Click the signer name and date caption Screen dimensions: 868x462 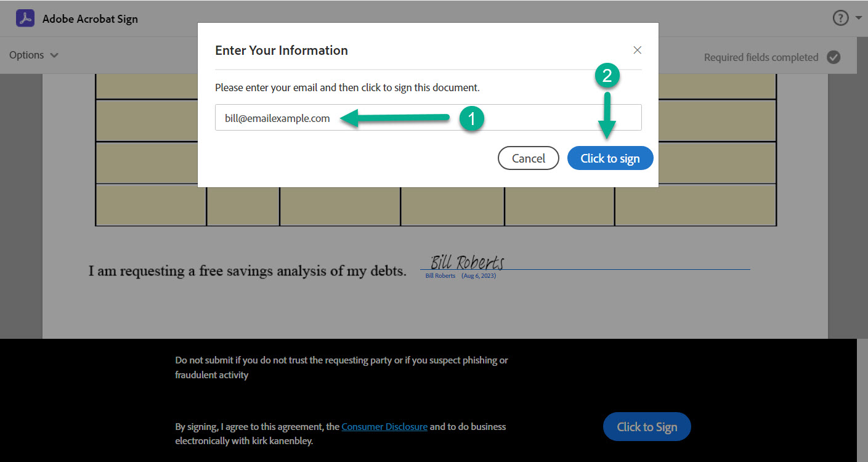click(x=461, y=276)
